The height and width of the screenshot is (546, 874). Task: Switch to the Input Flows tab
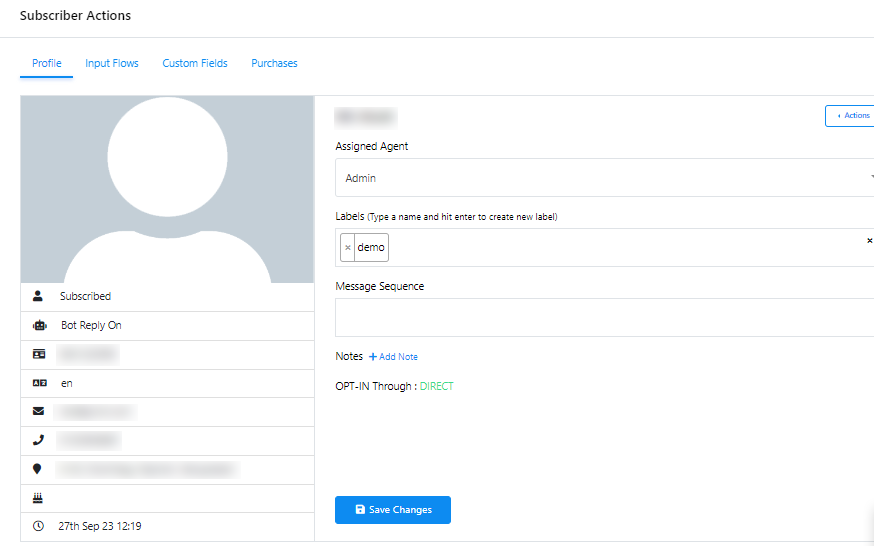pyautogui.click(x=112, y=63)
